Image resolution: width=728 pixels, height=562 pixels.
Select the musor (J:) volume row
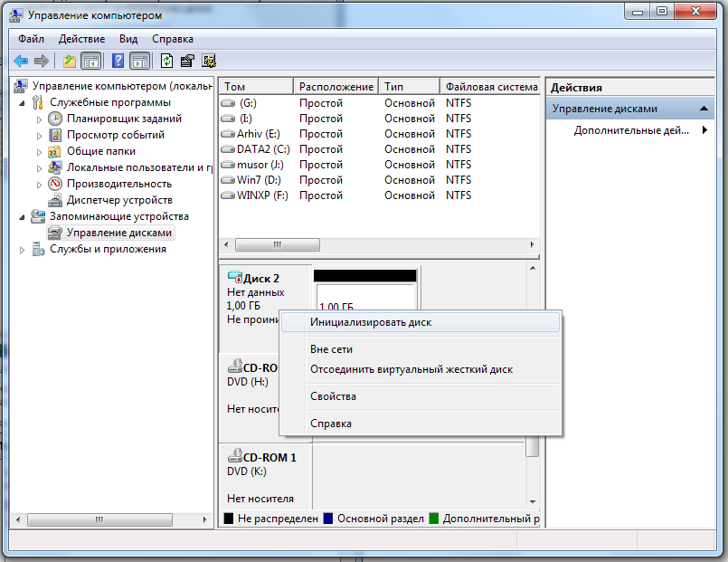point(379,165)
